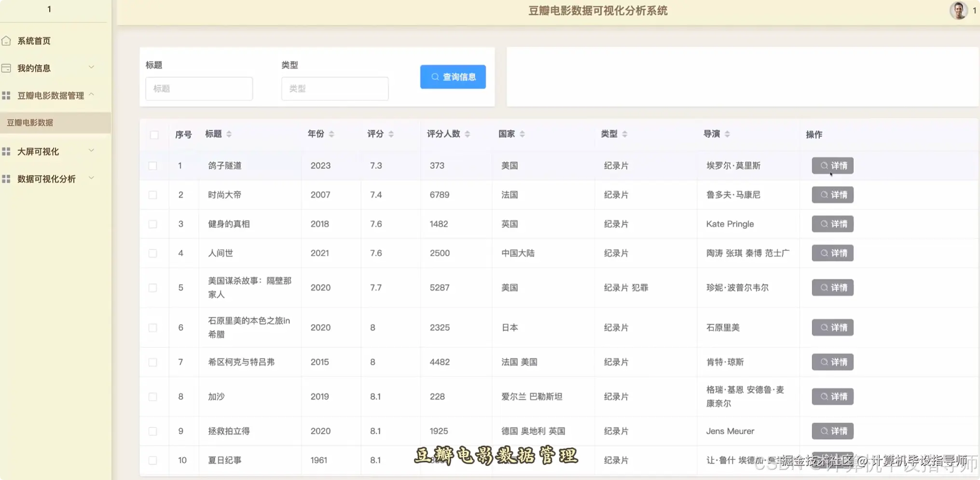Check the row for 美国谋杀故事
The image size is (980, 480).
pos(152,288)
